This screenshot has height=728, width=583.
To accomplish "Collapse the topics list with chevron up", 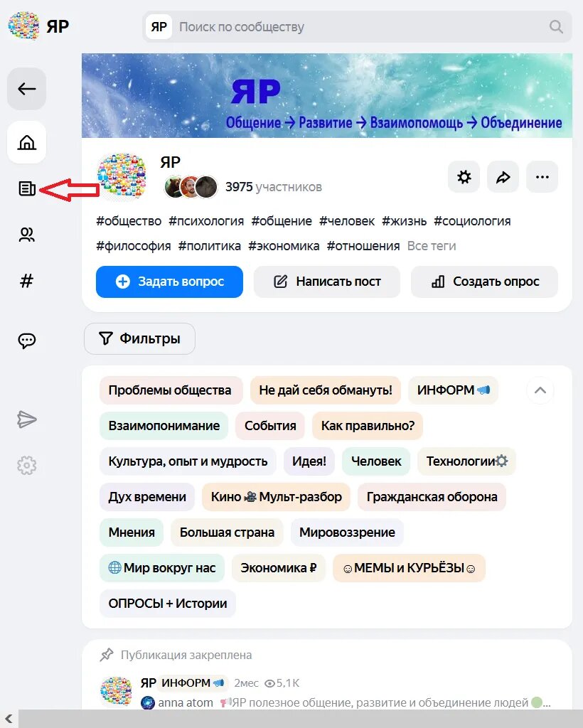I will point(540,390).
